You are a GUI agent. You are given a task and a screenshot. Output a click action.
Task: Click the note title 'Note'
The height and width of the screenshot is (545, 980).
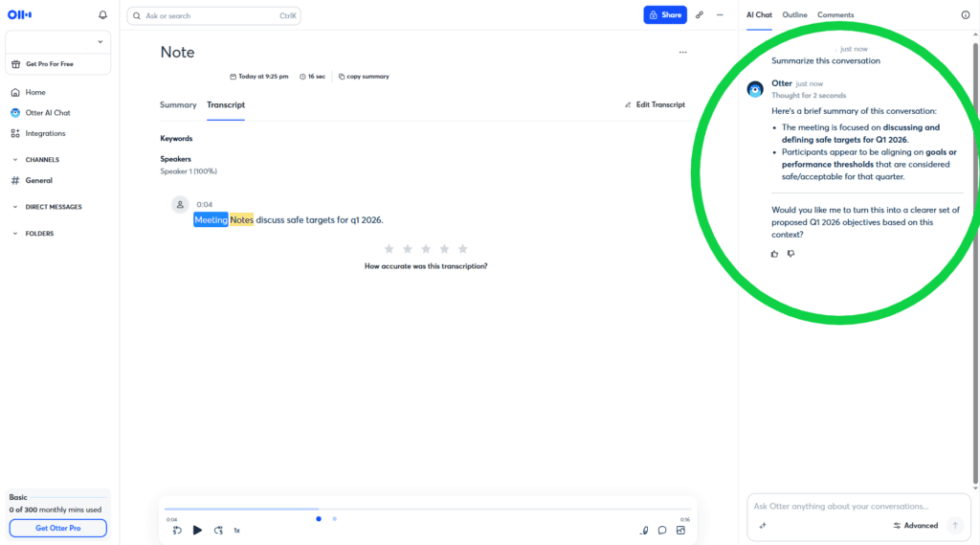[x=177, y=53]
